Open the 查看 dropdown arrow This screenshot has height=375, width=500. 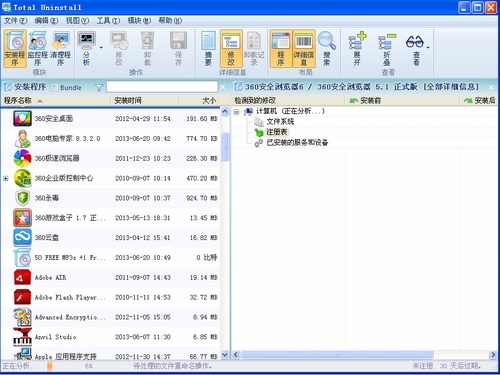428,48
